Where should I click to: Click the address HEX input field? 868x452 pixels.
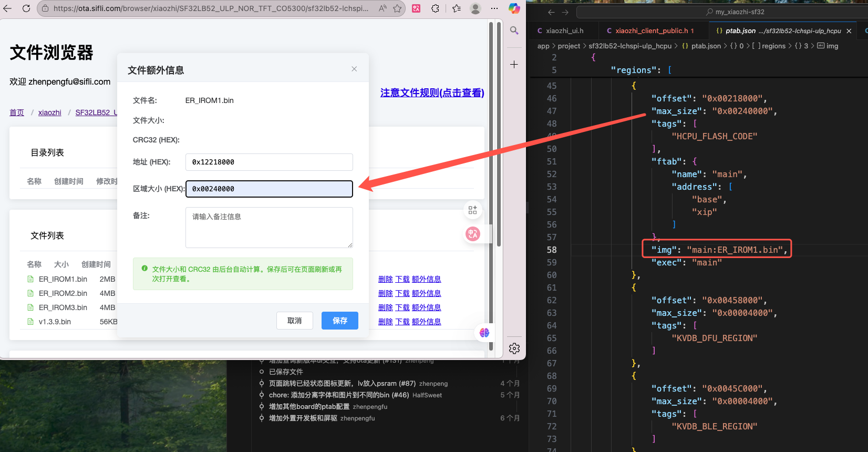click(x=268, y=162)
